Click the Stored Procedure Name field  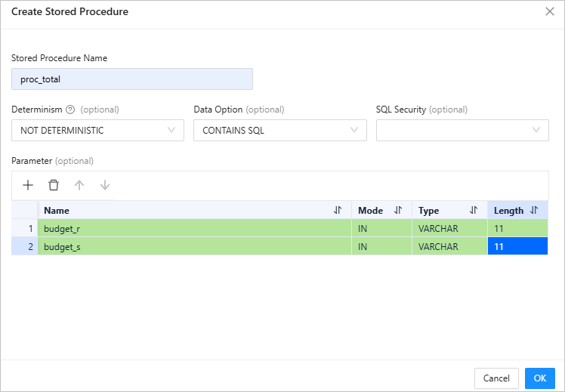click(132, 79)
